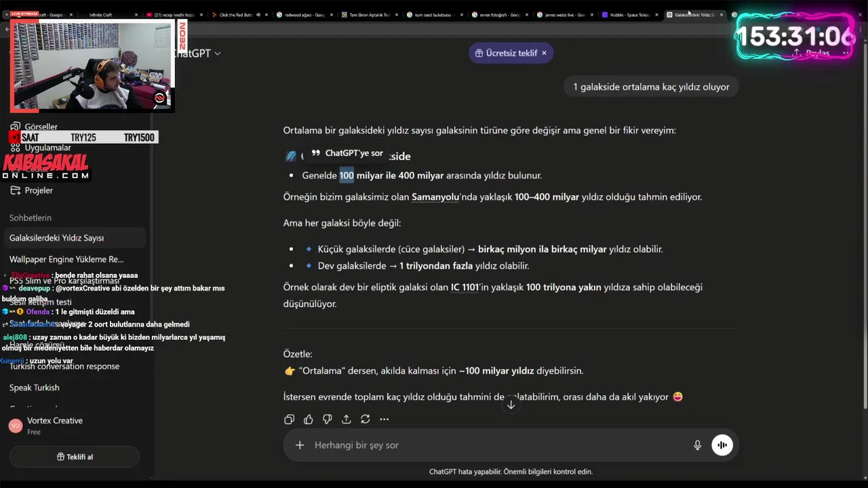
Task: Share the response using the share icon
Action: 347,420
